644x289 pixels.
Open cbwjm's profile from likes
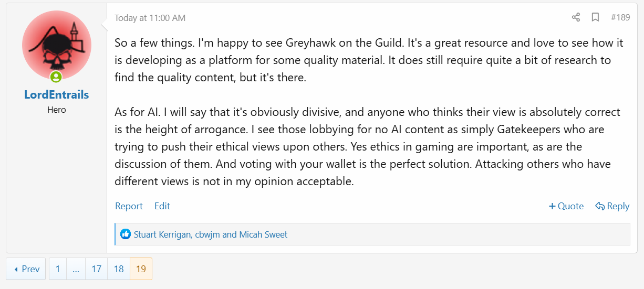(x=207, y=234)
